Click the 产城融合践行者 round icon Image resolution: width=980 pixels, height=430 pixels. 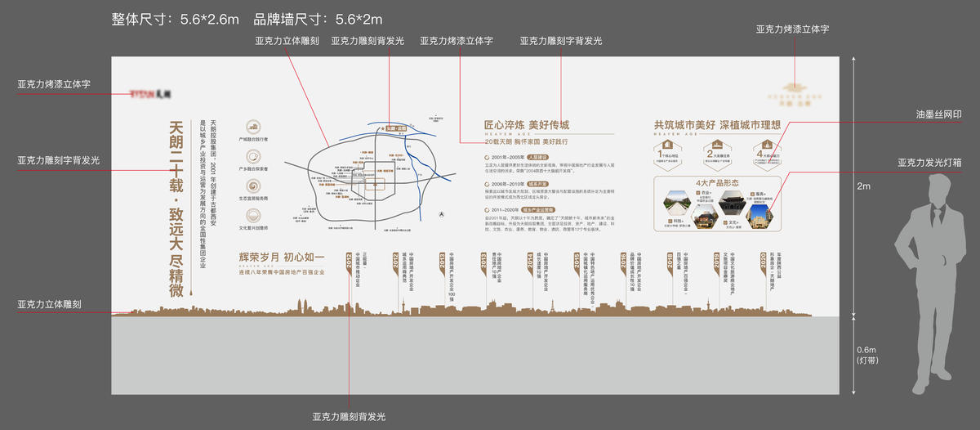coord(254,127)
